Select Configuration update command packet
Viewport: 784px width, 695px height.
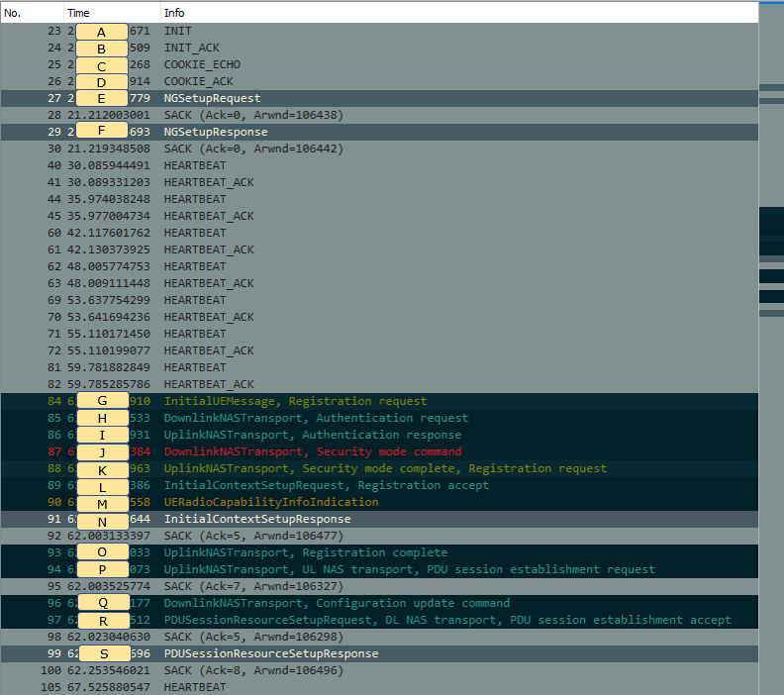tap(379, 604)
